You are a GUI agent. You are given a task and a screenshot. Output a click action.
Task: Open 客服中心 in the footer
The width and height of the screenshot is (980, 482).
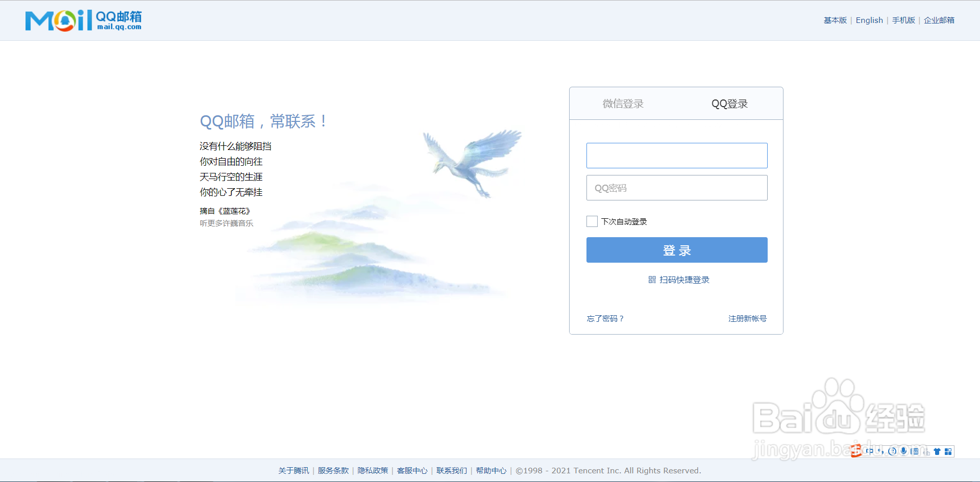click(412, 470)
